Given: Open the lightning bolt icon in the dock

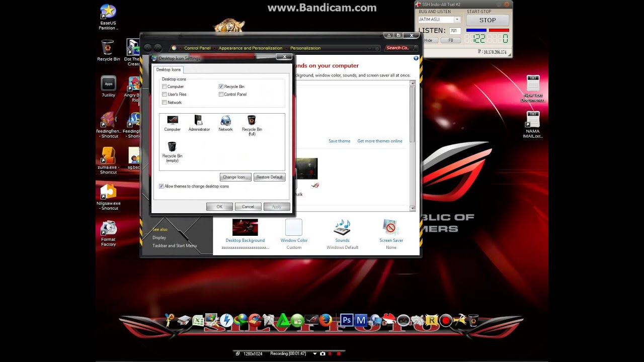Looking at the screenshot, I should coord(226,320).
